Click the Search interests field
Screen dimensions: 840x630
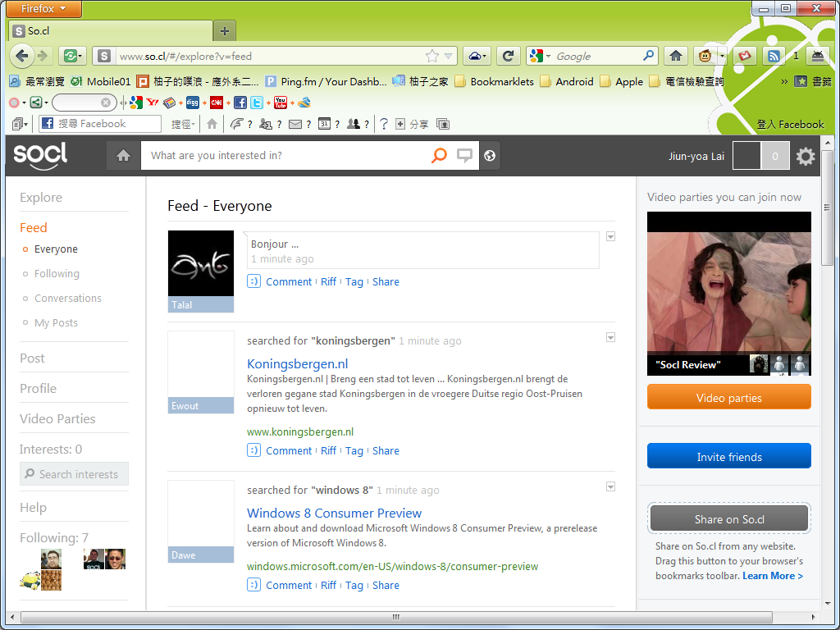(74, 474)
